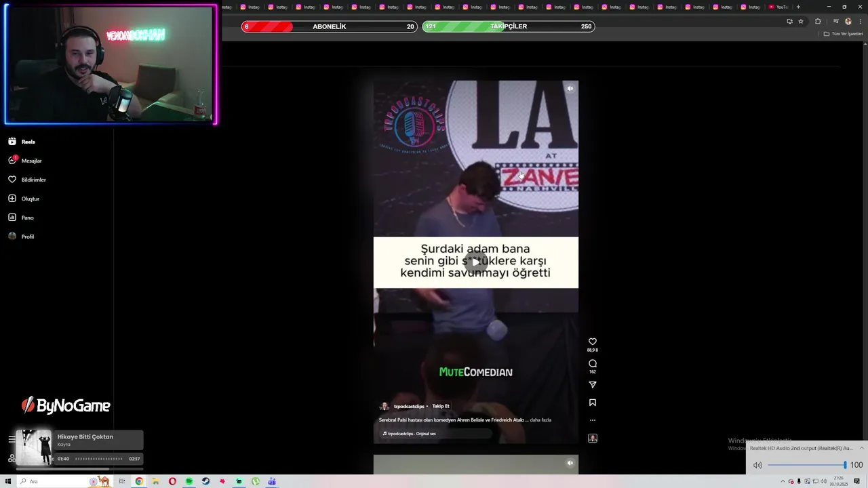The height and width of the screenshot is (488, 868).
Task: Open Steam from the taskbar
Action: 205,481
